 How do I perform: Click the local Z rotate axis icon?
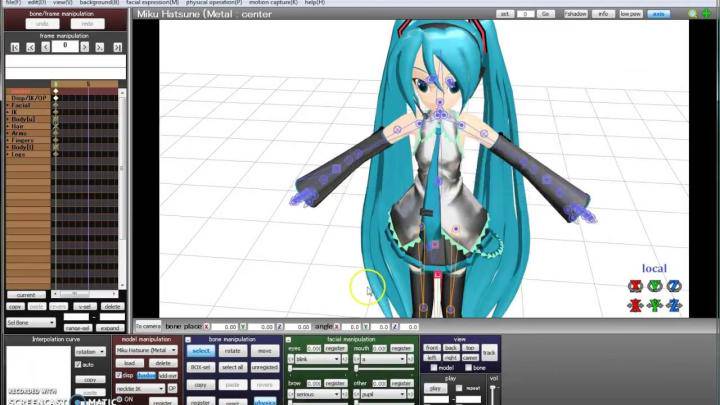[x=674, y=286]
